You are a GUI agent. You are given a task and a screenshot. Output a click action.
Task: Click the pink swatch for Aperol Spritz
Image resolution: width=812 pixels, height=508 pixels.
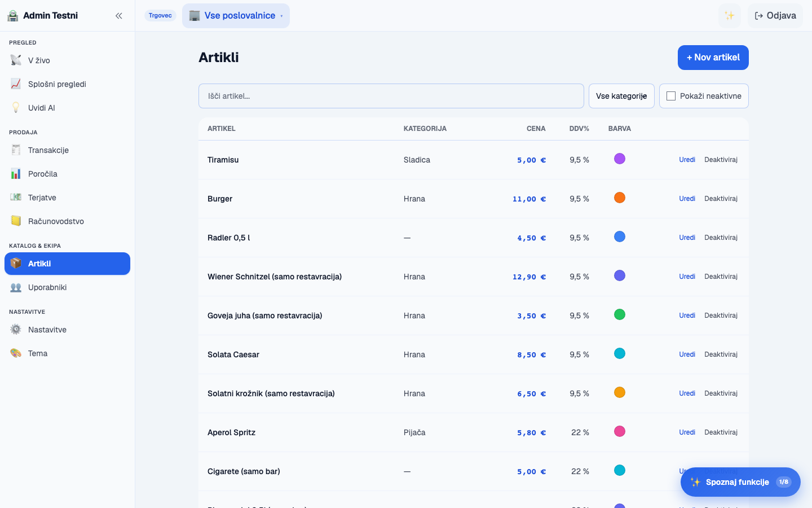[620, 431]
